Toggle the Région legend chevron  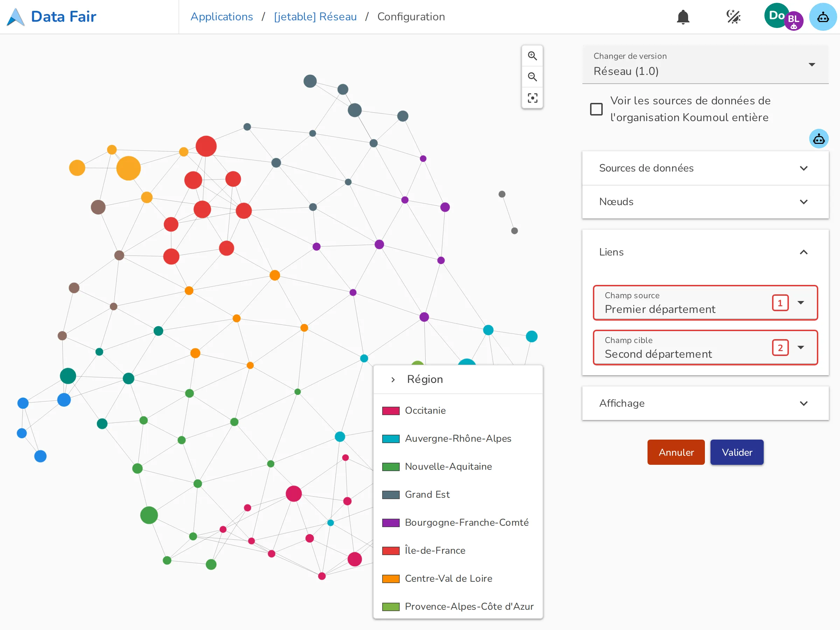393,379
